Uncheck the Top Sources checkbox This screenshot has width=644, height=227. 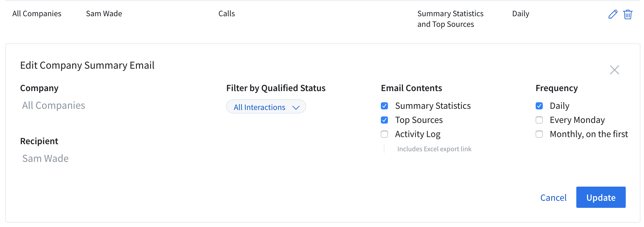click(x=384, y=120)
